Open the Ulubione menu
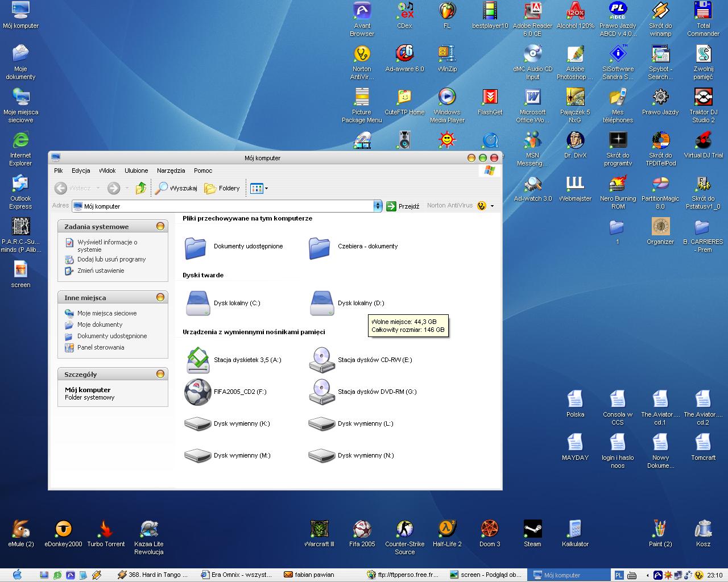The width and height of the screenshot is (728, 582). pos(136,171)
